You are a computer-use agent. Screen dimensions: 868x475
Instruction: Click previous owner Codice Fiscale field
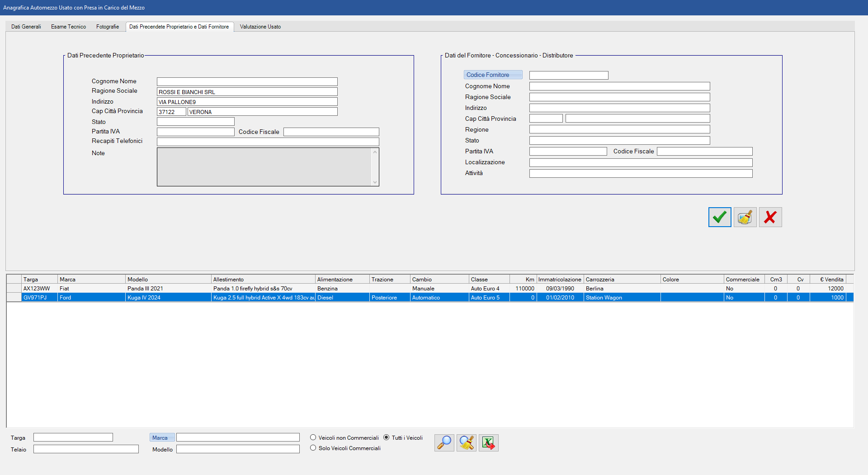(x=331, y=132)
